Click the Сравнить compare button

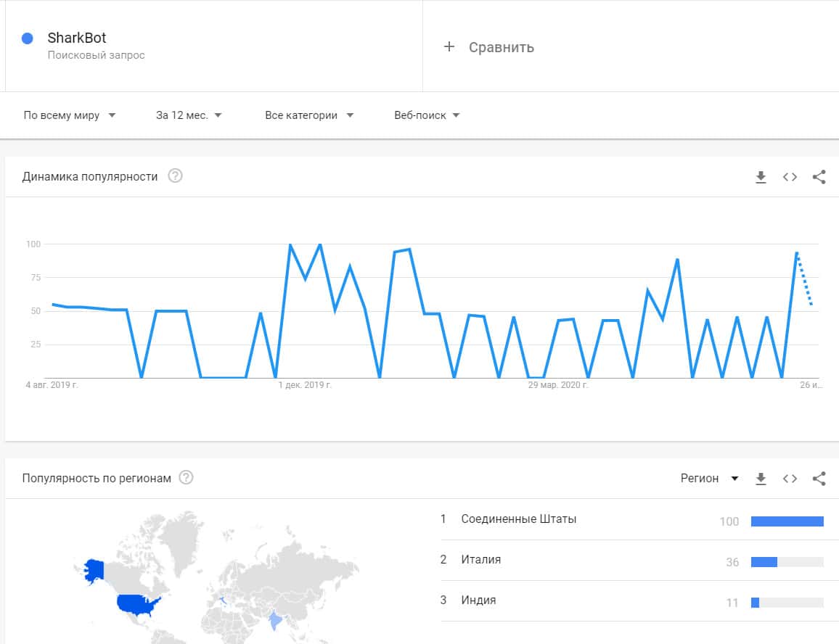click(501, 47)
